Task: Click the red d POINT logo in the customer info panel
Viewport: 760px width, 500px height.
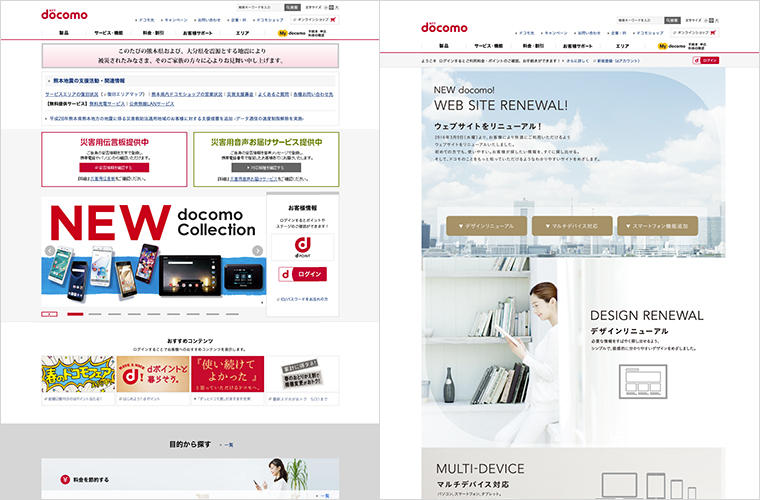Action: click(302, 247)
